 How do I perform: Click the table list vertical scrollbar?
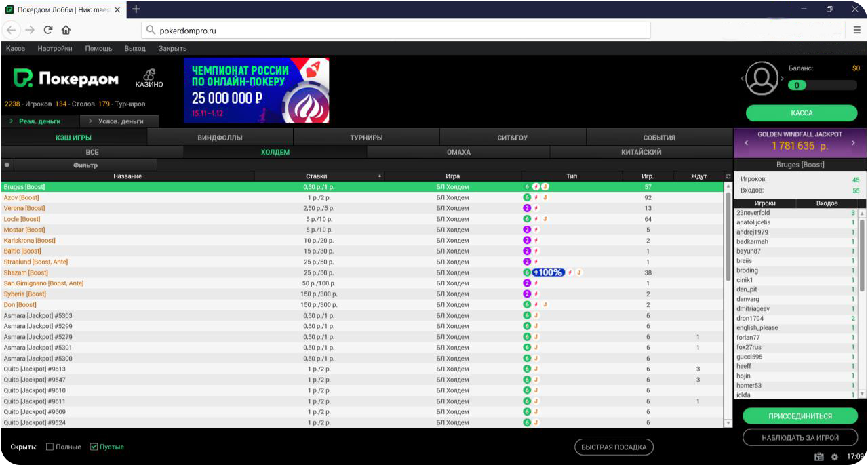(x=729, y=237)
